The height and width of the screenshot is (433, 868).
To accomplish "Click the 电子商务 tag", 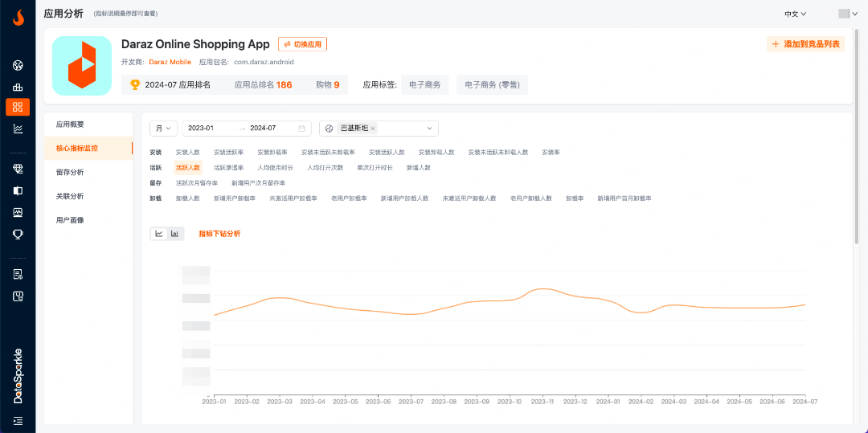I will point(424,85).
